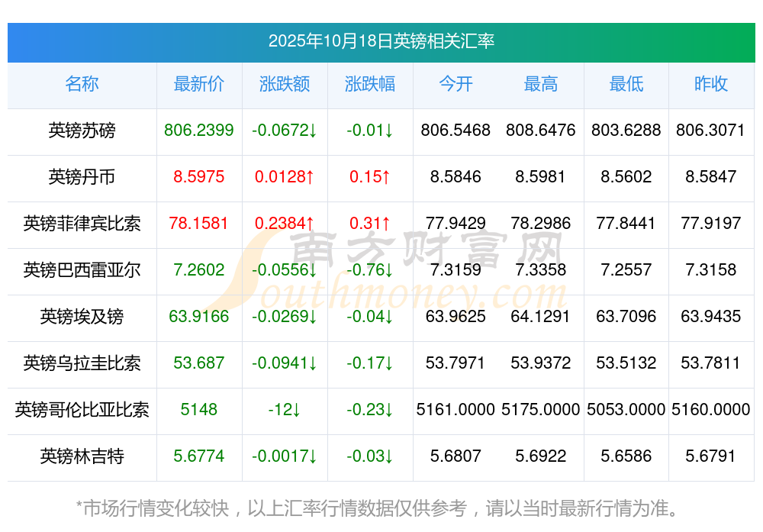763x532 pixels.
Task: Select latest price 63.9166
Action: tap(199, 317)
